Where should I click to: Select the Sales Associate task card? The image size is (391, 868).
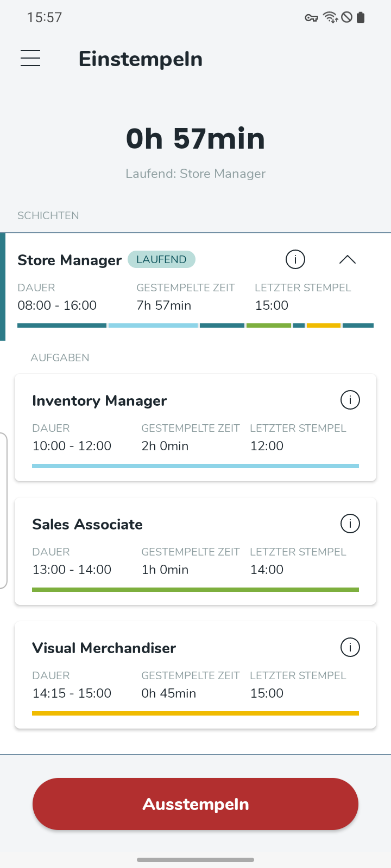click(x=195, y=551)
